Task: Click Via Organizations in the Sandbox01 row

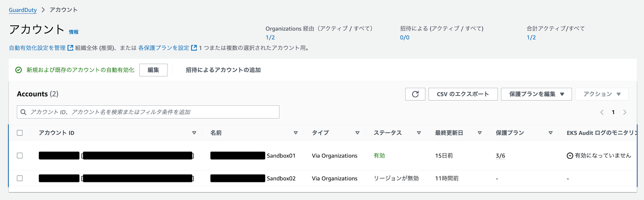Action: coord(335,156)
